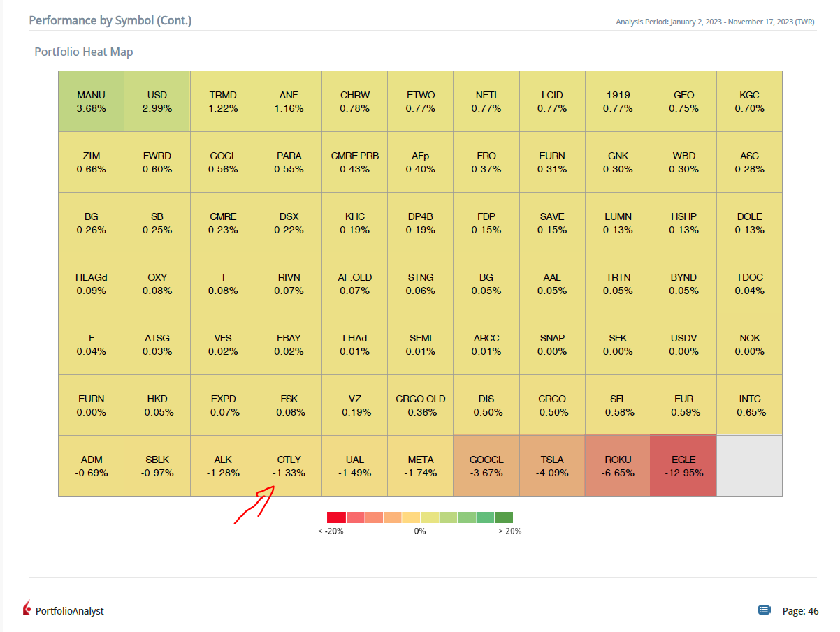Click the TSLA -4.09% cell
The image size is (840, 632).
click(552, 466)
